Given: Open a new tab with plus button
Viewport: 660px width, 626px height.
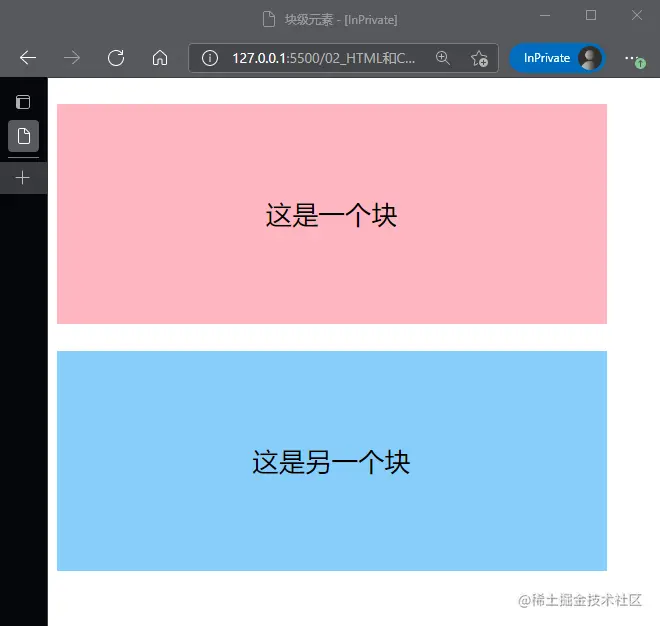Looking at the screenshot, I should tap(23, 178).
